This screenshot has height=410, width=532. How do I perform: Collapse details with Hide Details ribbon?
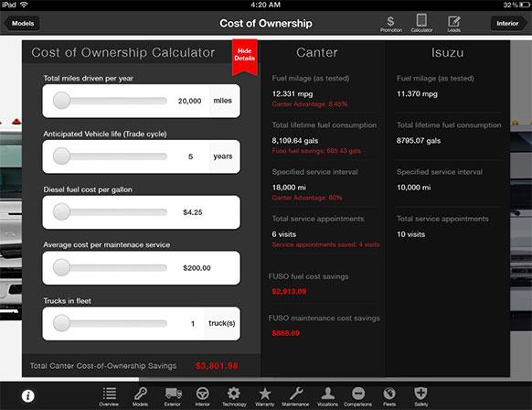click(245, 57)
